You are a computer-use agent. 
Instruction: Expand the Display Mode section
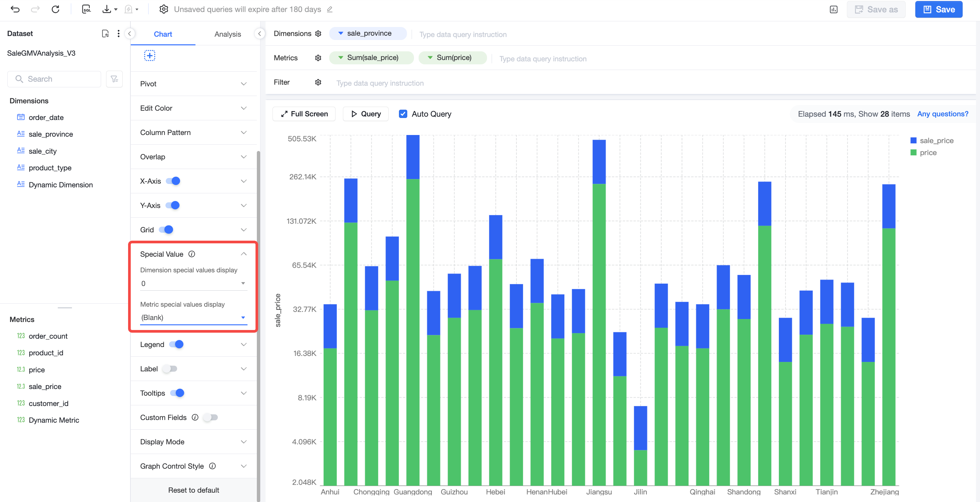click(193, 442)
